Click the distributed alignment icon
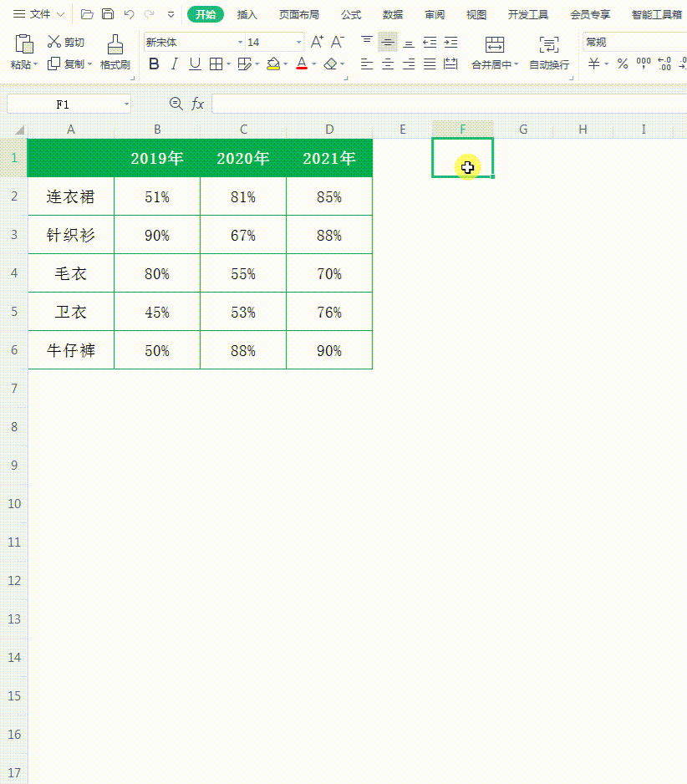Screen dimensions: 687x784 [450, 64]
